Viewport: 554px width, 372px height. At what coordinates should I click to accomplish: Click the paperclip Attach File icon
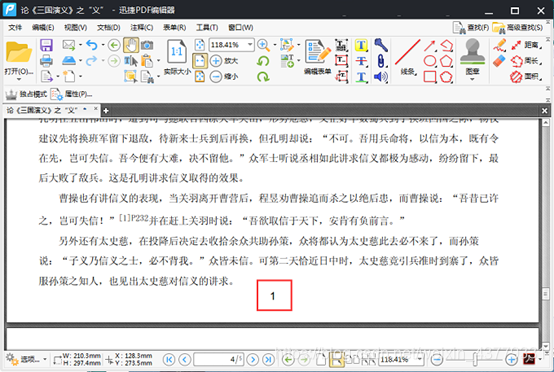381,61
